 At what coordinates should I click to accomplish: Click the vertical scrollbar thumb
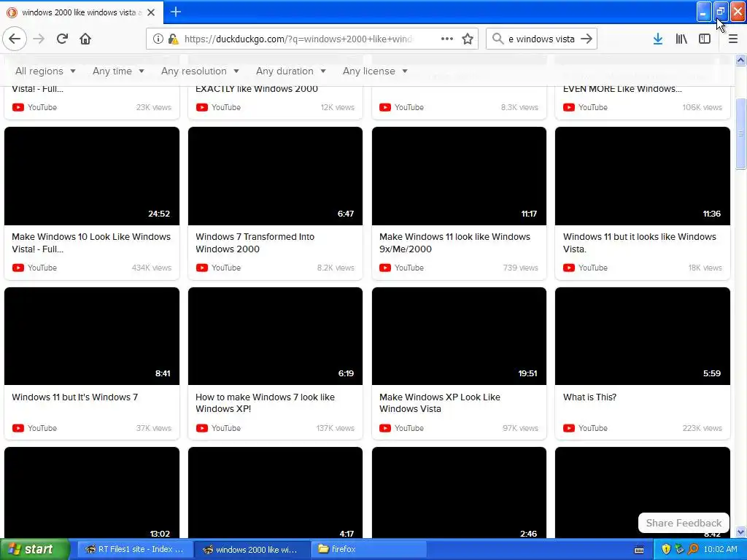point(740,134)
